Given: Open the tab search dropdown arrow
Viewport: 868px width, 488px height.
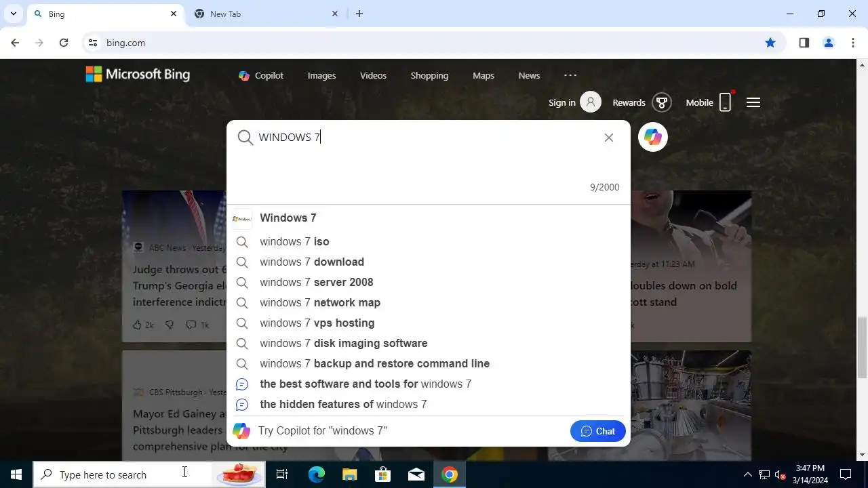Looking at the screenshot, I should [13, 14].
